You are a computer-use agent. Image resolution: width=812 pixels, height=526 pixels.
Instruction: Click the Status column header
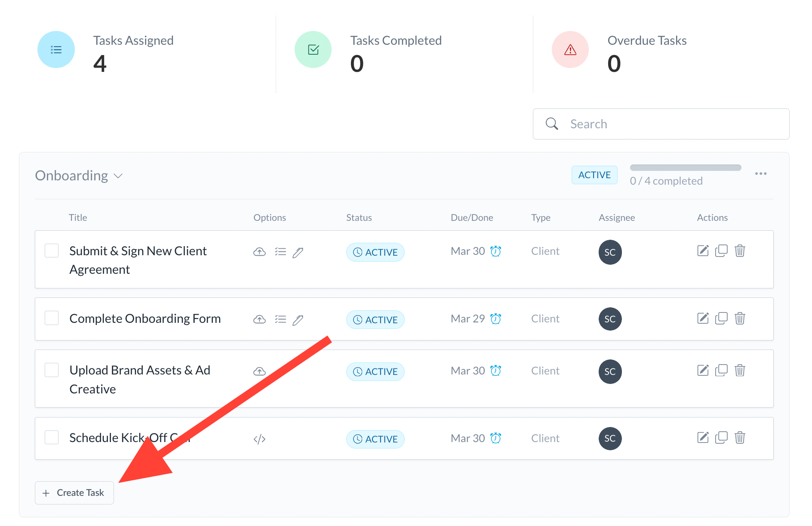click(x=359, y=218)
